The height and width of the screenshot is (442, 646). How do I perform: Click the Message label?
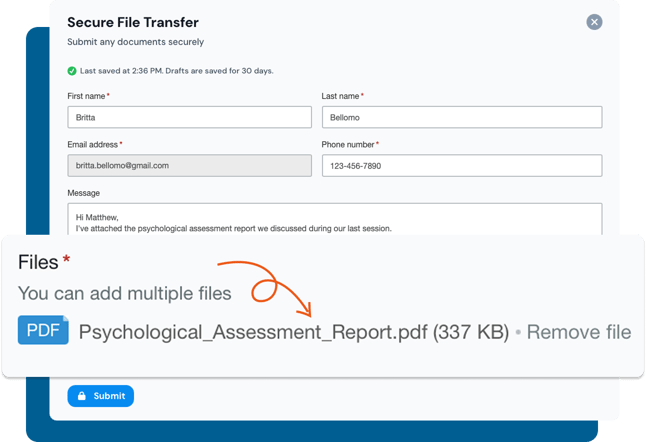(84, 193)
